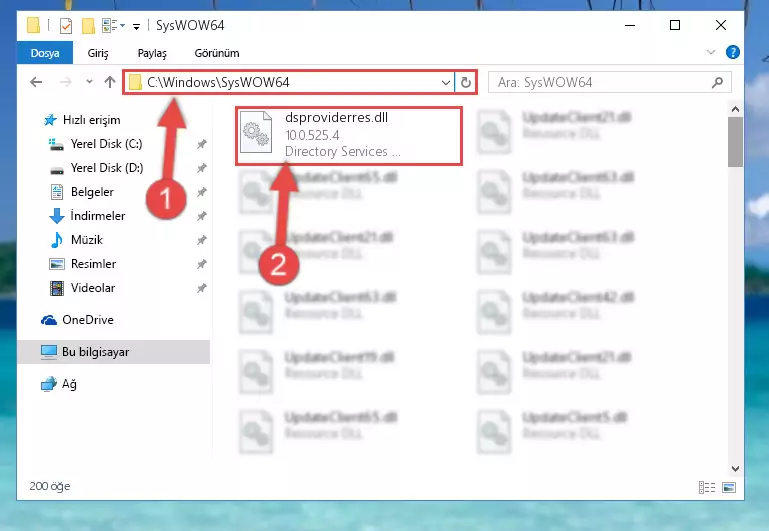Click the address bar path C:\Windows\SysWOW64
This screenshot has width=769, height=531.
pos(218,82)
